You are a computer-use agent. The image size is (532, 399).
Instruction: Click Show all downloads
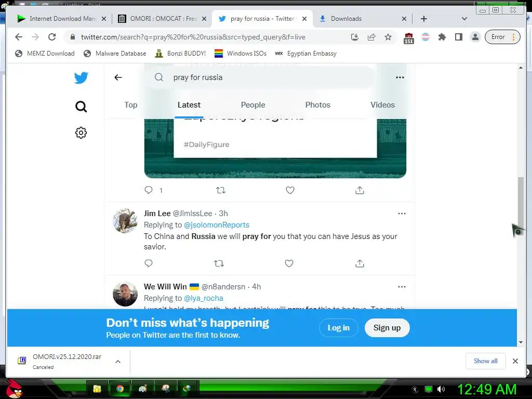point(486,361)
